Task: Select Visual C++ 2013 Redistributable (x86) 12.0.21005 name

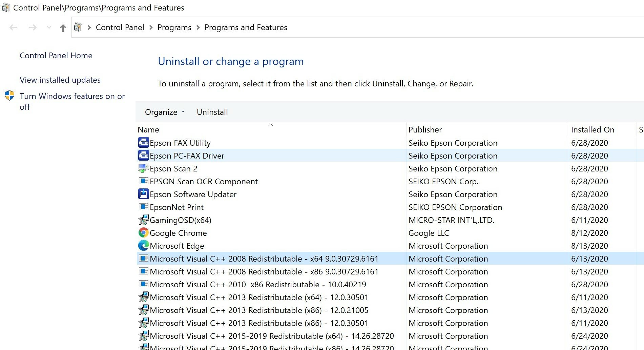Action: point(259,310)
